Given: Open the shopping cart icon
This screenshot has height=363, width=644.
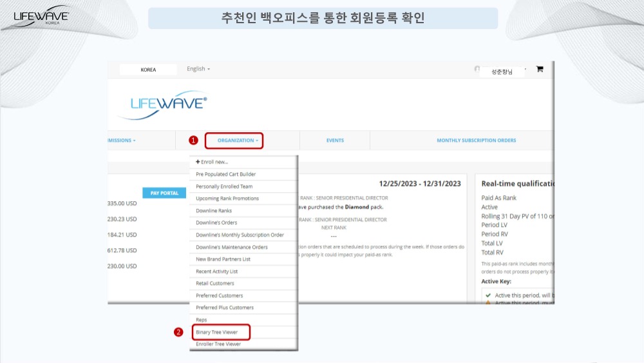Looking at the screenshot, I should coord(540,69).
